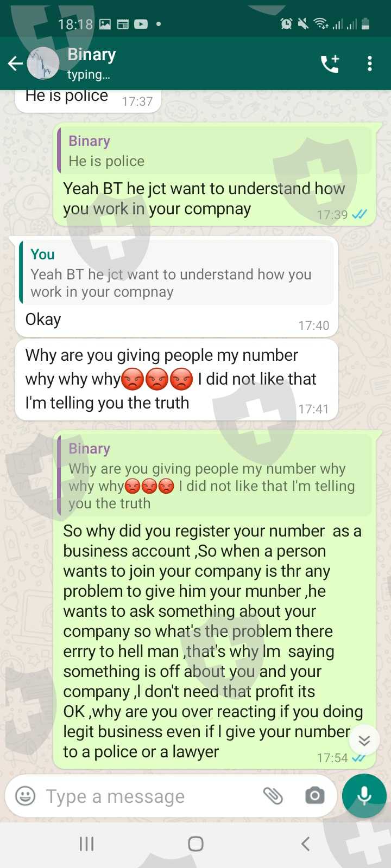Tap the 'Why are you giving people my number' message
This screenshot has height=868, width=391.
tap(176, 380)
